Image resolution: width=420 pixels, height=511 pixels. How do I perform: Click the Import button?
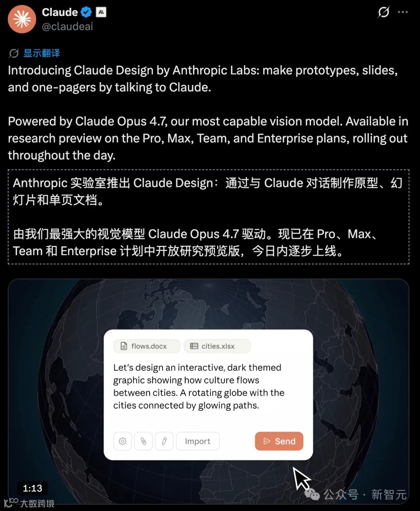[x=198, y=441]
